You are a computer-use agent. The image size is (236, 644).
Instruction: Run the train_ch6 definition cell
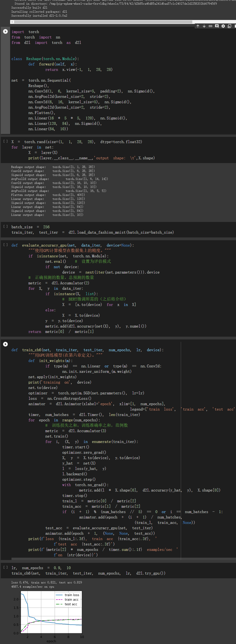[5, 344]
